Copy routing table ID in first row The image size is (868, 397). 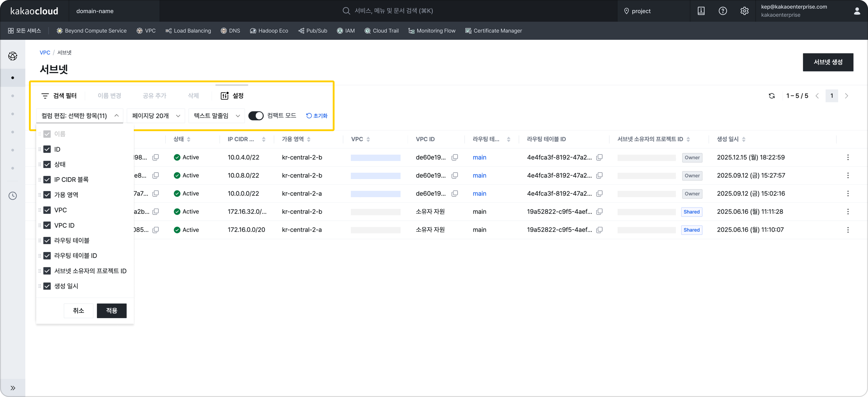click(599, 157)
